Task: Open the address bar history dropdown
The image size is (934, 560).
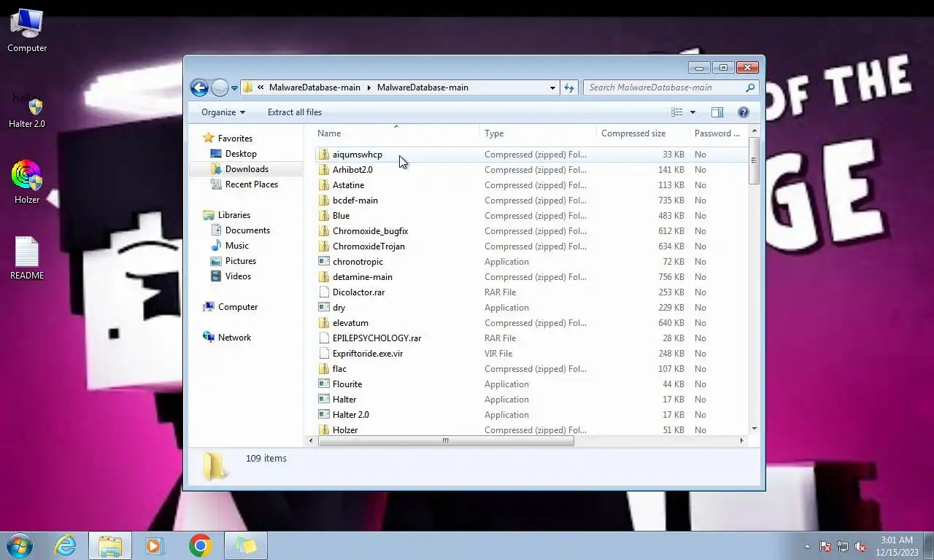Action: pyautogui.click(x=552, y=87)
